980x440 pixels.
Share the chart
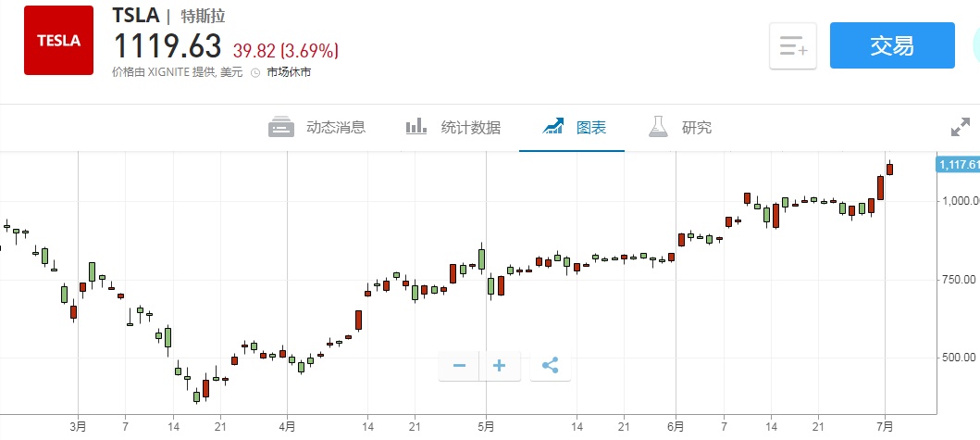point(550,366)
